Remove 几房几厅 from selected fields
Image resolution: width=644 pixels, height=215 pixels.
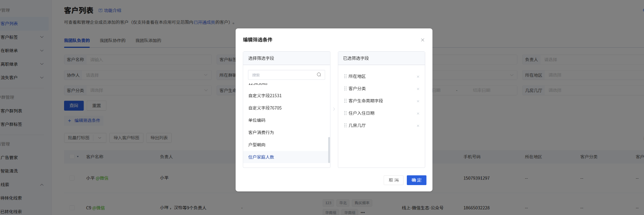click(x=418, y=126)
